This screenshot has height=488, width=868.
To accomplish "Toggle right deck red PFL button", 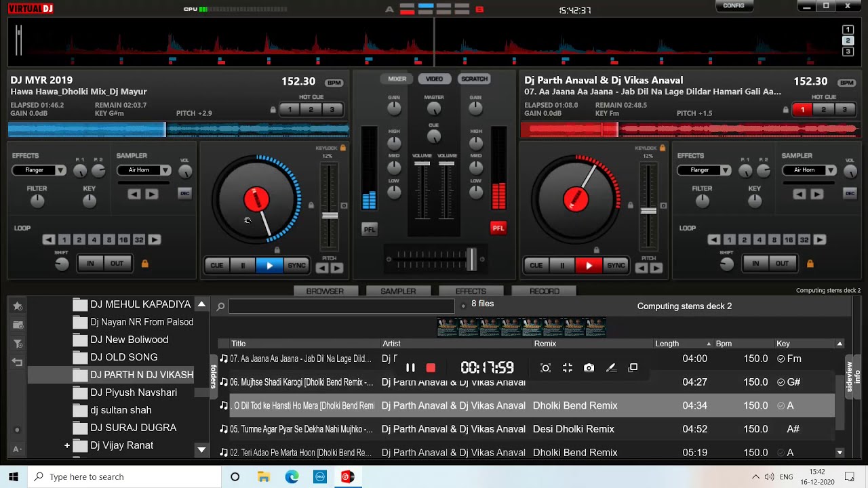I will 498,228.
